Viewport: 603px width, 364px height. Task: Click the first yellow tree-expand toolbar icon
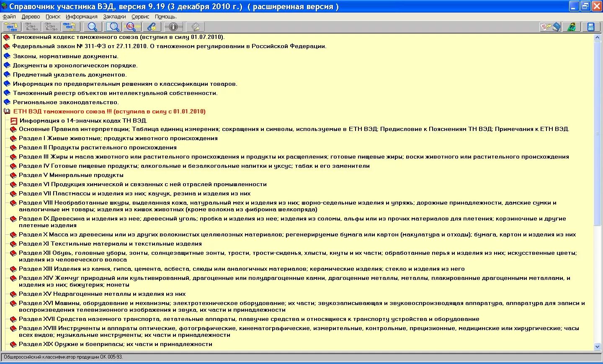tap(12, 27)
